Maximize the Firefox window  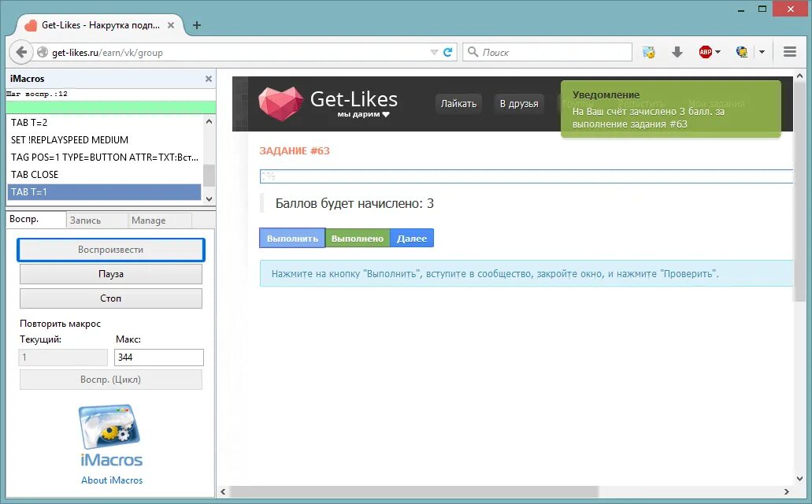tap(762, 9)
